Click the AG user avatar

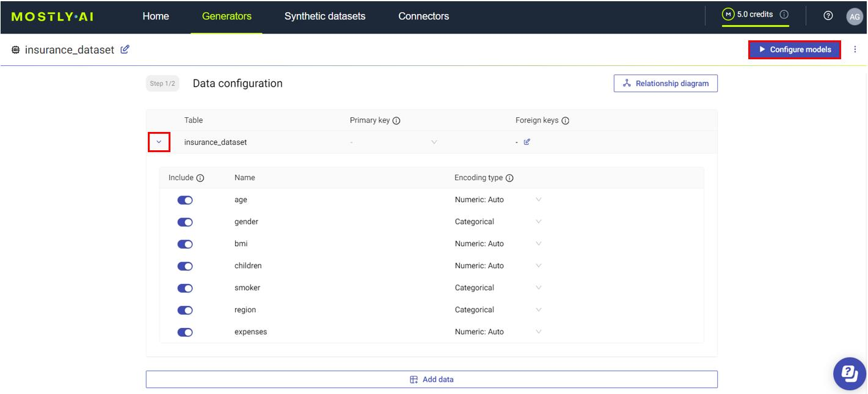[854, 16]
